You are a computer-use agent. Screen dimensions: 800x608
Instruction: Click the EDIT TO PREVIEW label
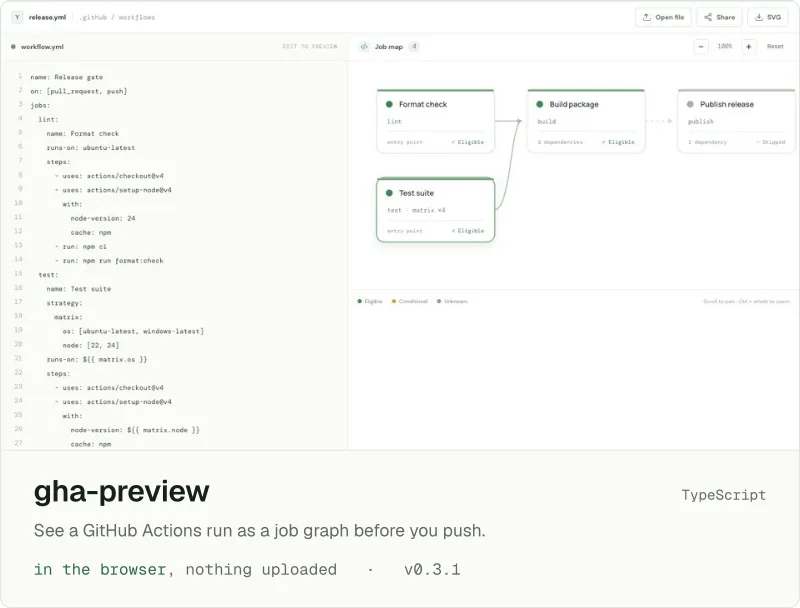pos(310,46)
